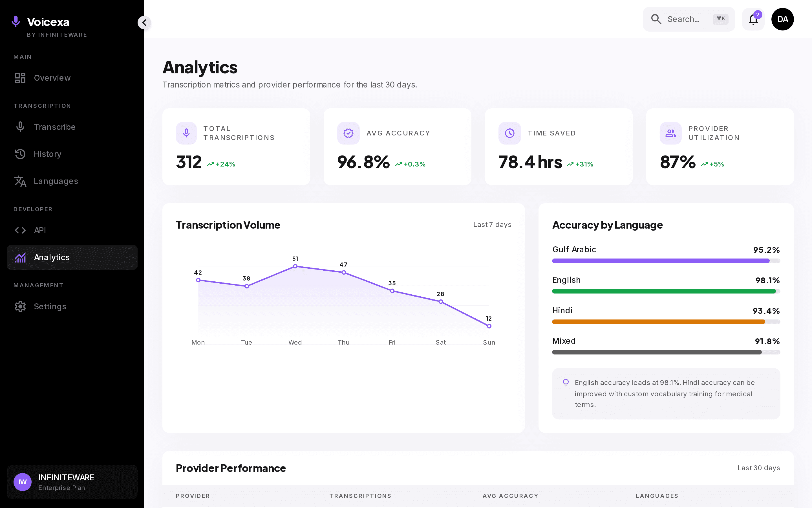This screenshot has height=508, width=812.
Task: Click the lightbulb insight icon
Action: coord(566,383)
